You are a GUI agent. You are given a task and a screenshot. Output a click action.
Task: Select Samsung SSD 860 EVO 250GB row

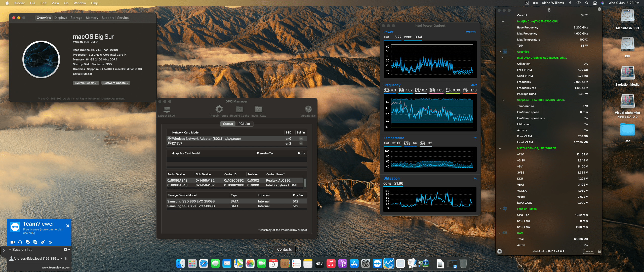pyautogui.click(x=236, y=201)
